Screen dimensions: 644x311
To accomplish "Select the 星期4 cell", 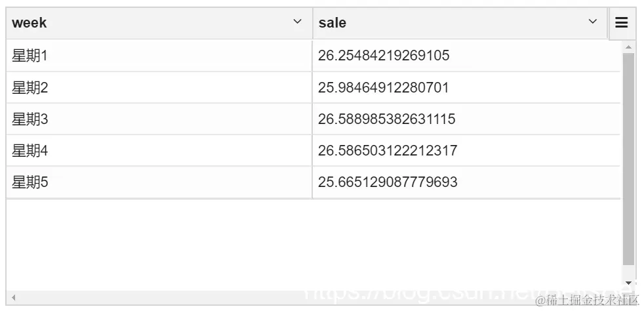I will click(x=159, y=150).
